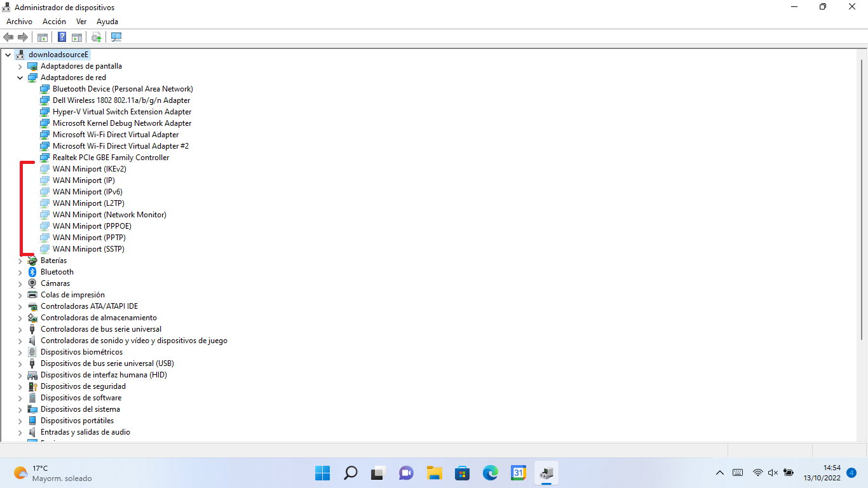Open File Explorer from the taskbar
868x488 pixels.
pyautogui.click(x=434, y=473)
